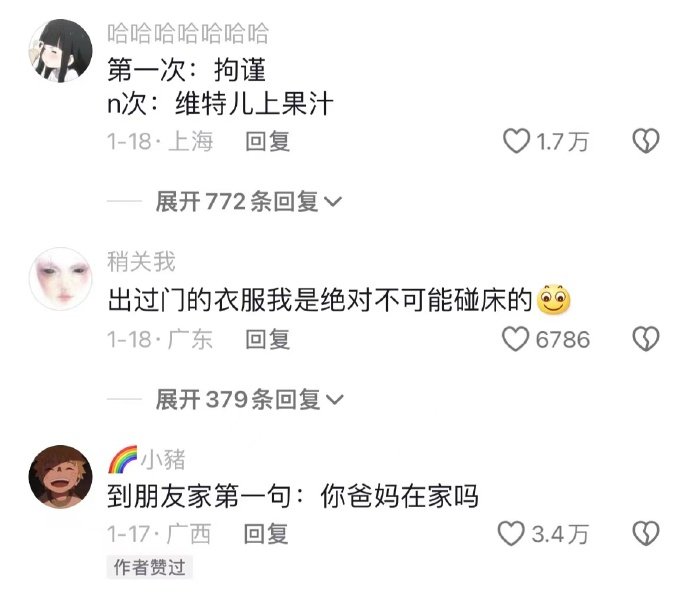This screenshot has width=690, height=600.
Task: Click chevron next to 展开 379 条回复
Action: tap(334, 400)
